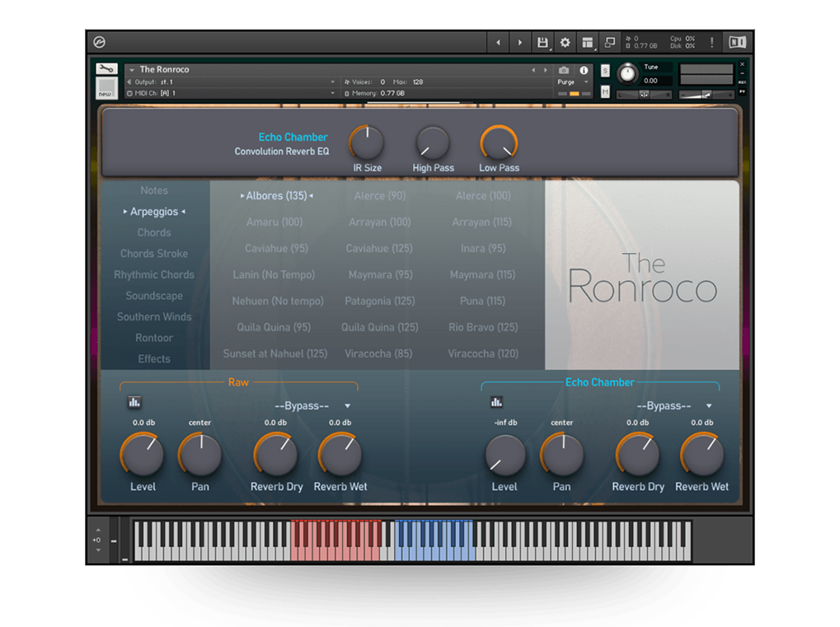Select previous preset small left arrow in header
The height and width of the screenshot is (627, 840).
(533, 70)
